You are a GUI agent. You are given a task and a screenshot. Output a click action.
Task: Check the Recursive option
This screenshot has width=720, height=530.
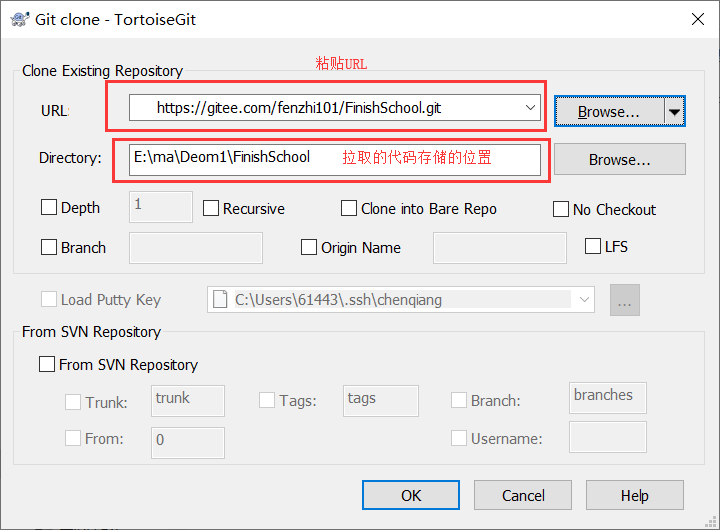coord(211,208)
